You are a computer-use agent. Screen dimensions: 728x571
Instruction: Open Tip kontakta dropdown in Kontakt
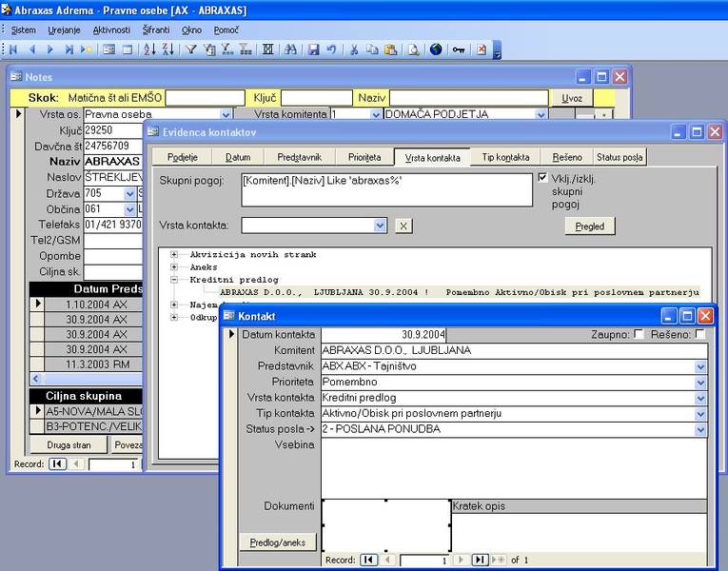pos(700,414)
